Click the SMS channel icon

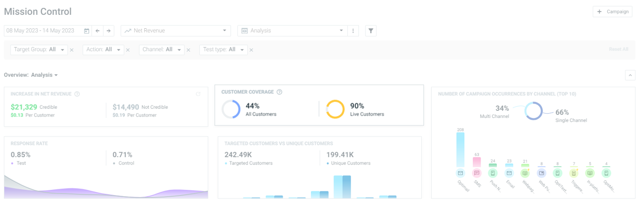point(477,173)
